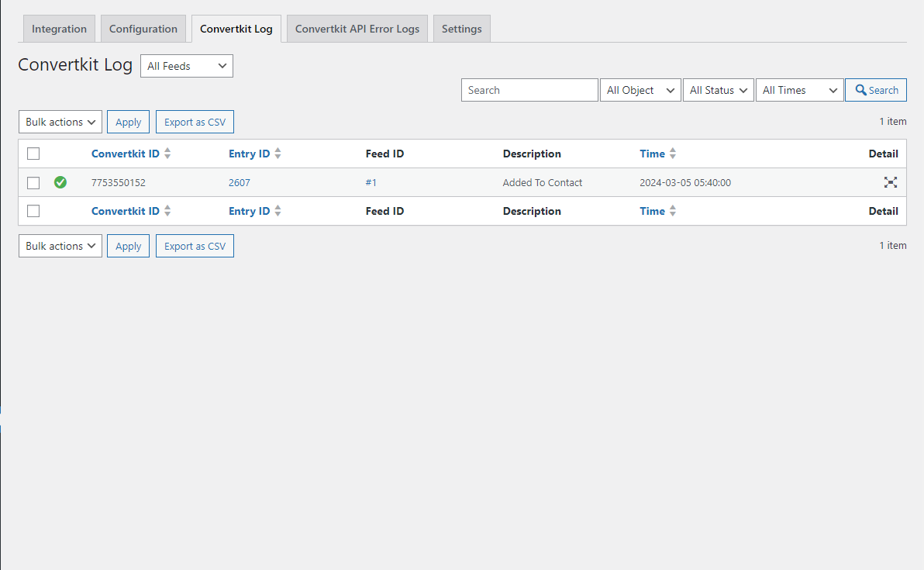Click Convertkit ID column header link
924x570 pixels.
click(x=126, y=154)
